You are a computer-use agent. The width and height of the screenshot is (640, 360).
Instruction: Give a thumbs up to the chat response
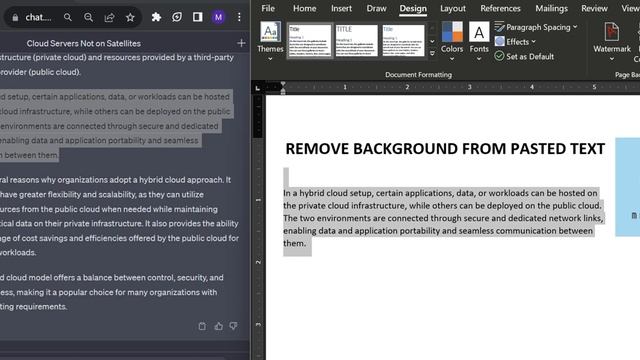[219, 326]
